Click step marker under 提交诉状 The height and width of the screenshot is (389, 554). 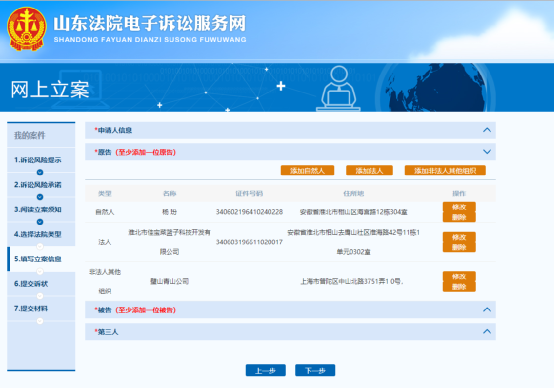click(40, 296)
